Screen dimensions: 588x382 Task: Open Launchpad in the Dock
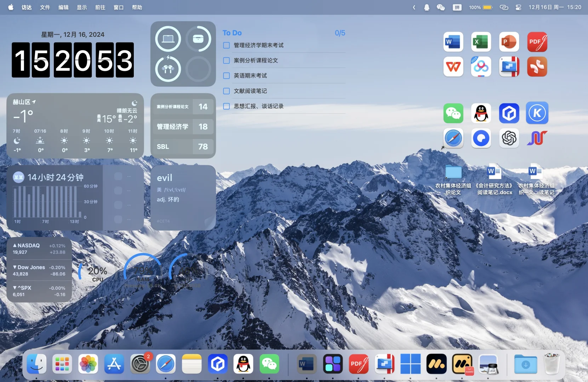click(62, 364)
